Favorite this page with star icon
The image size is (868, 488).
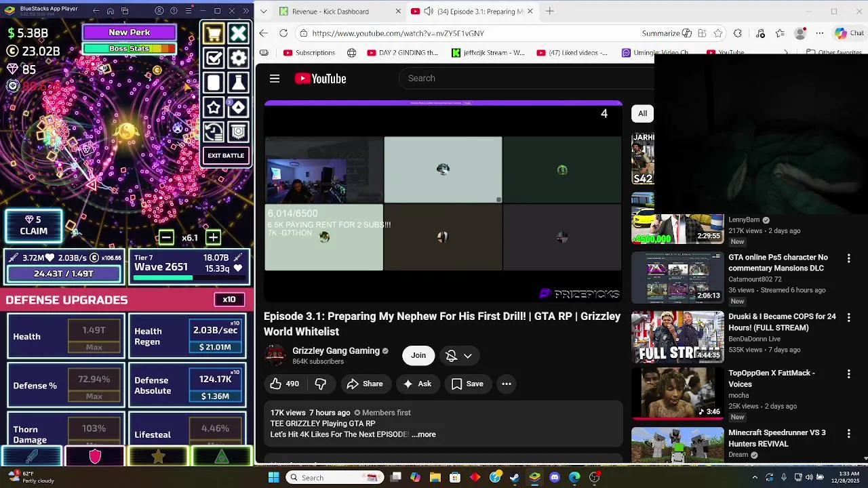point(718,33)
